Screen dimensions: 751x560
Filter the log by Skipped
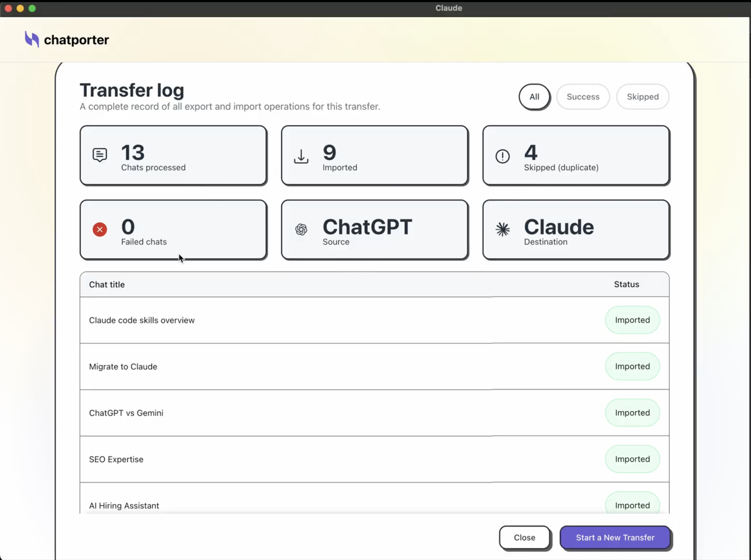coord(643,97)
